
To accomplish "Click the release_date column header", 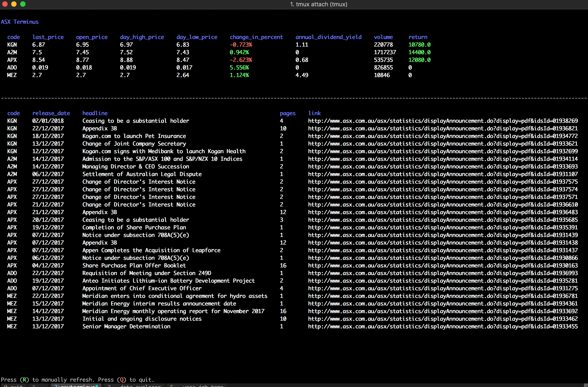I will [x=51, y=113].
